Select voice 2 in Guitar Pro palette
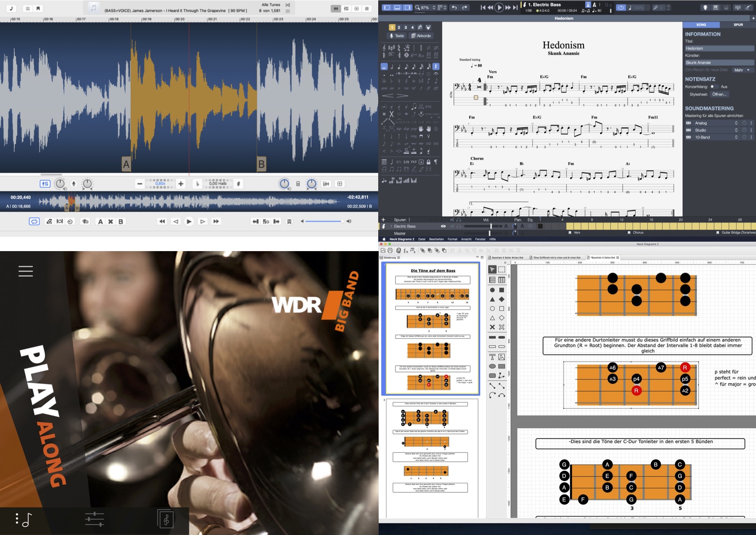756x535 pixels. (x=399, y=28)
